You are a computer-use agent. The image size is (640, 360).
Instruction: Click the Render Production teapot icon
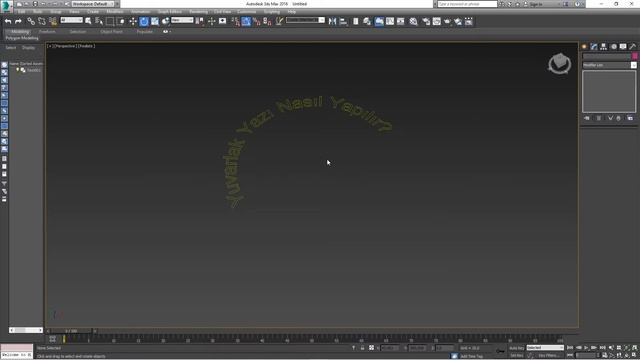click(x=447, y=21)
